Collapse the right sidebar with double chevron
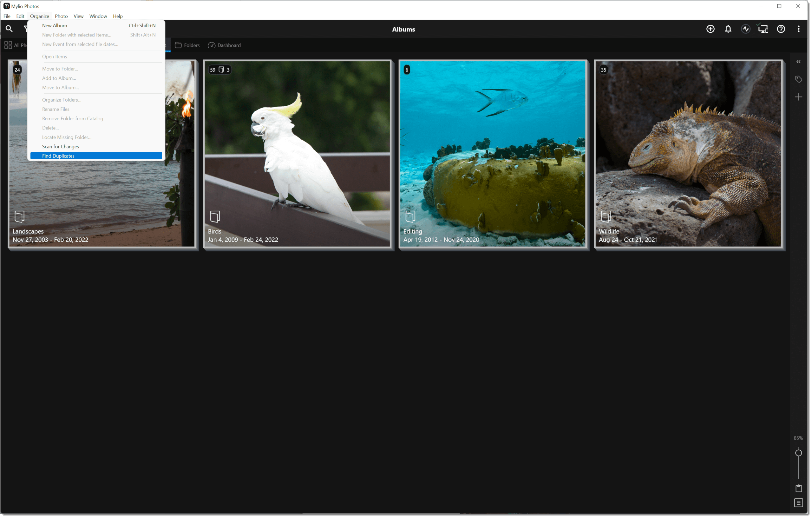 798,62
